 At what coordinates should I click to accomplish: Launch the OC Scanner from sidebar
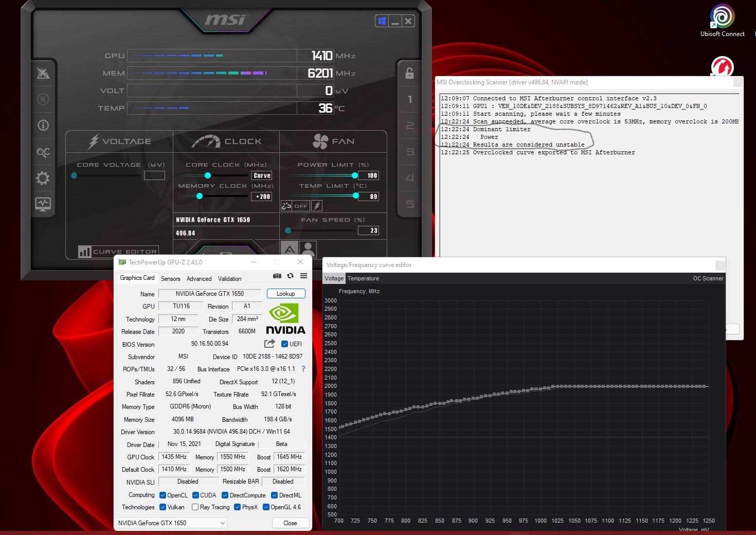point(43,152)
